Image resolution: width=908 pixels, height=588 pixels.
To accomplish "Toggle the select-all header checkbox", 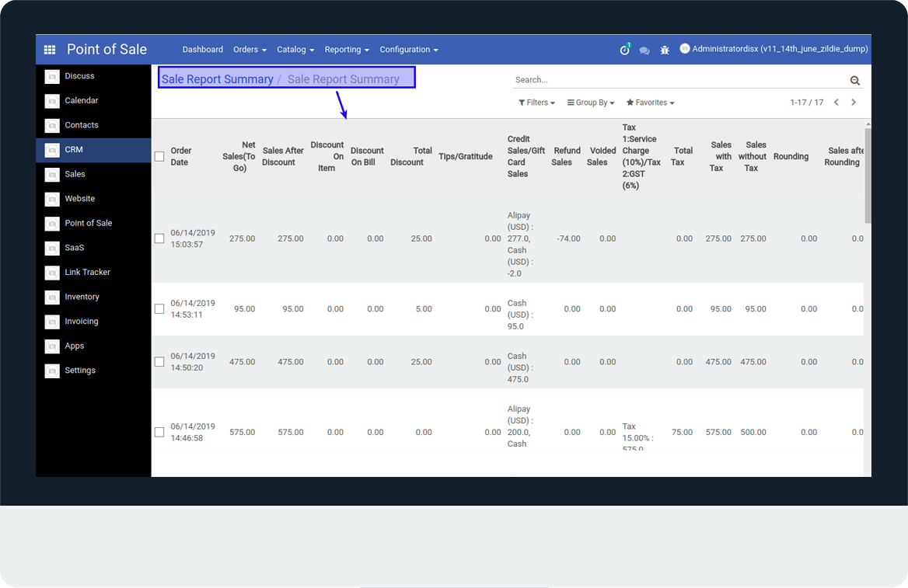I will [x=159, y=156].
